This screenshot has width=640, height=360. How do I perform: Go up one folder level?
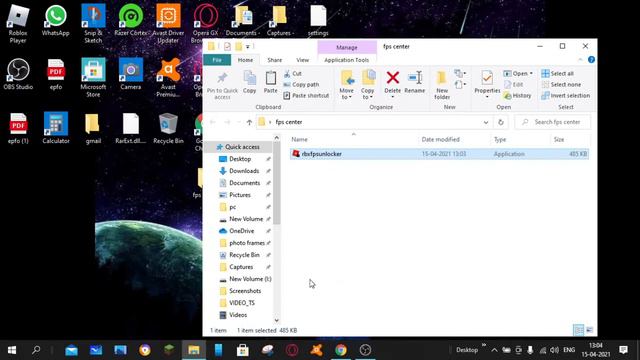(249, 122)
